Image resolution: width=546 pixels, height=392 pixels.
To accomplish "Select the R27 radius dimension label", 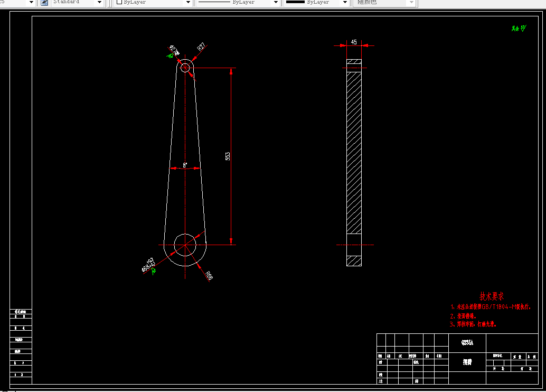I will tap(201, 47).
